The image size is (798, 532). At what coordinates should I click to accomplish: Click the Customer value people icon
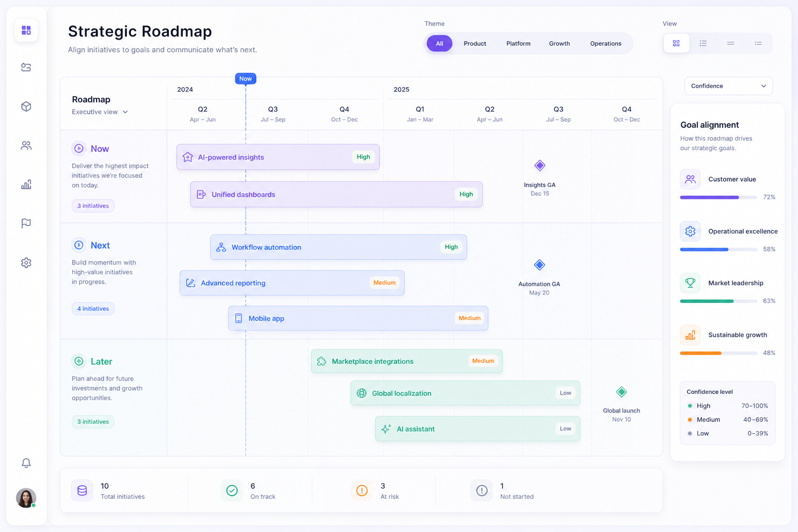click(x=690, y=179)
